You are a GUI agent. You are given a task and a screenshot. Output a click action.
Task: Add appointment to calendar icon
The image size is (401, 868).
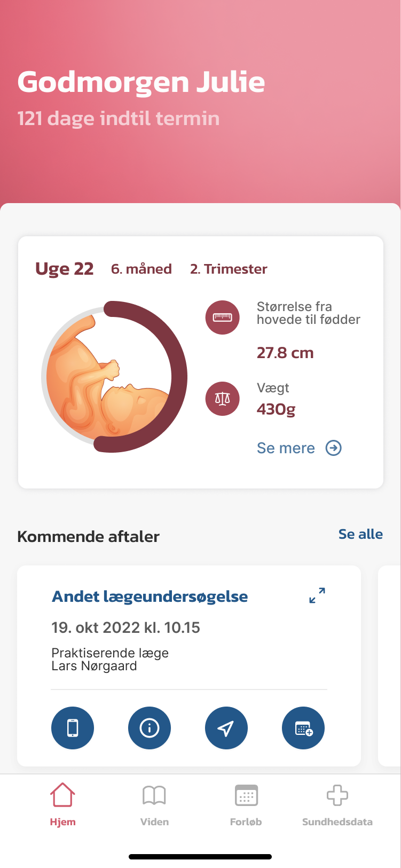[303, 728]
